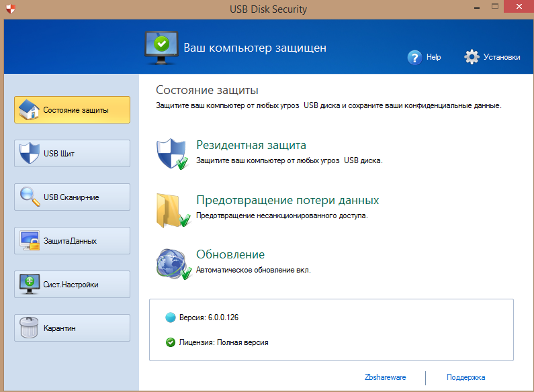Open the Zbshareware link

pyautogui.click(x=385, y=377)
